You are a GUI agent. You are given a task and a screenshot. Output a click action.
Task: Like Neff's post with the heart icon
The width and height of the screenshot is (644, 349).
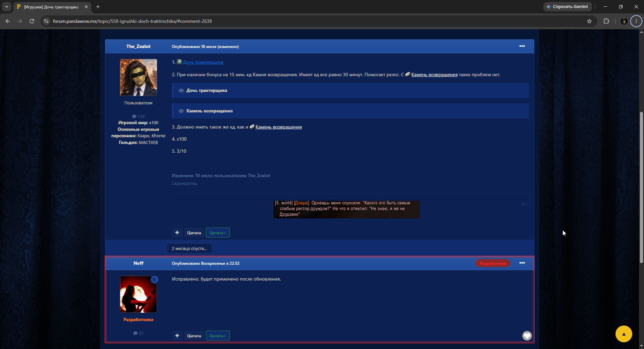pyautogui.click(x=527, y=336)
